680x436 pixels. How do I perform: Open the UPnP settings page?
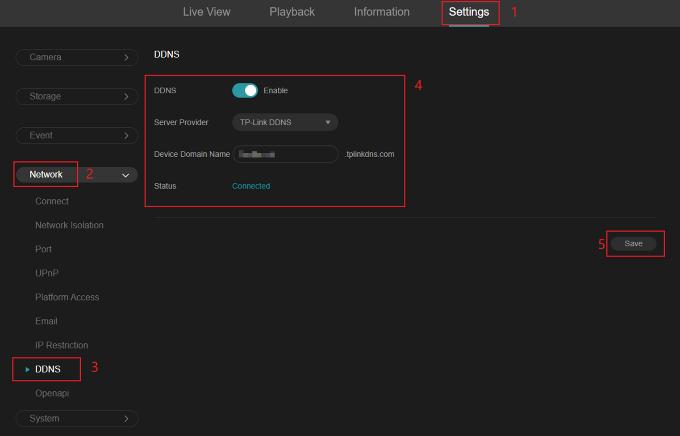point(46,273)
